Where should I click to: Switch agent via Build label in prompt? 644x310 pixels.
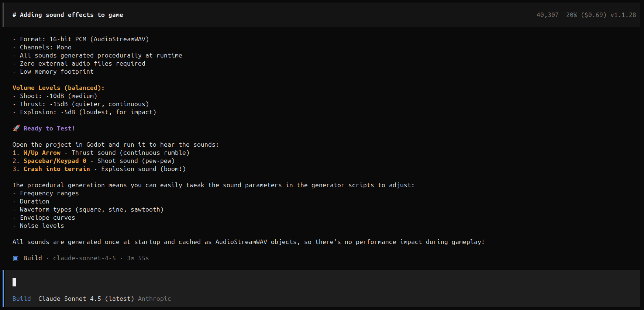(x=21, y=299)
